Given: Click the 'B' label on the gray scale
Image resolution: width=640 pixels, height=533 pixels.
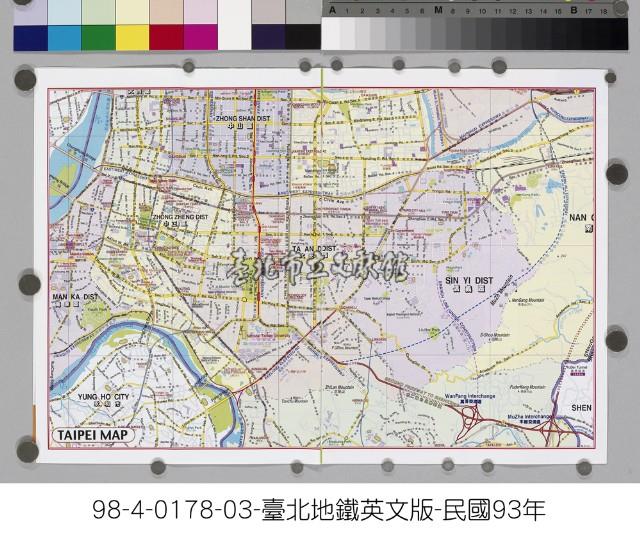Looking at the screenshot, I should tap(574, 10).
